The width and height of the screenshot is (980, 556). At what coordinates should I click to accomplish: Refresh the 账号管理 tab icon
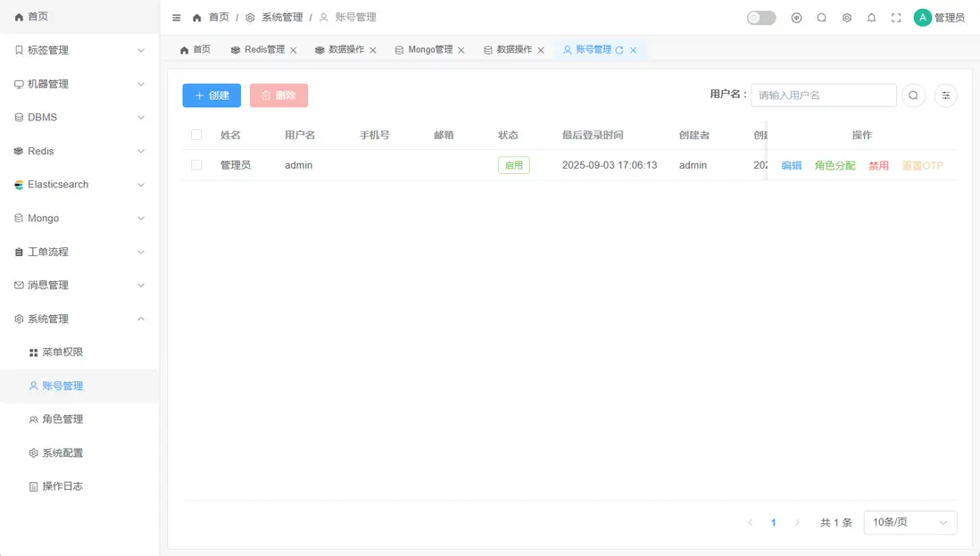619,50
